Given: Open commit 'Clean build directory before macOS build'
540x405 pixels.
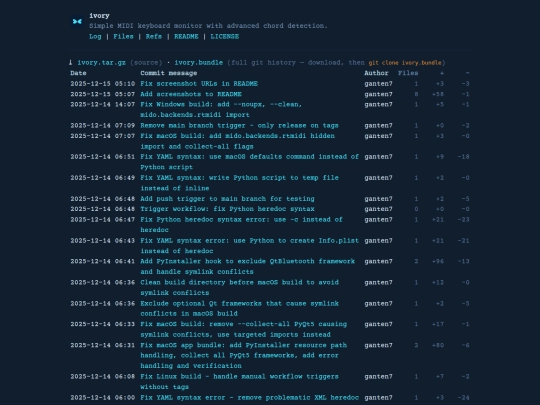Looking at the screenshot, I should point(239,288).
